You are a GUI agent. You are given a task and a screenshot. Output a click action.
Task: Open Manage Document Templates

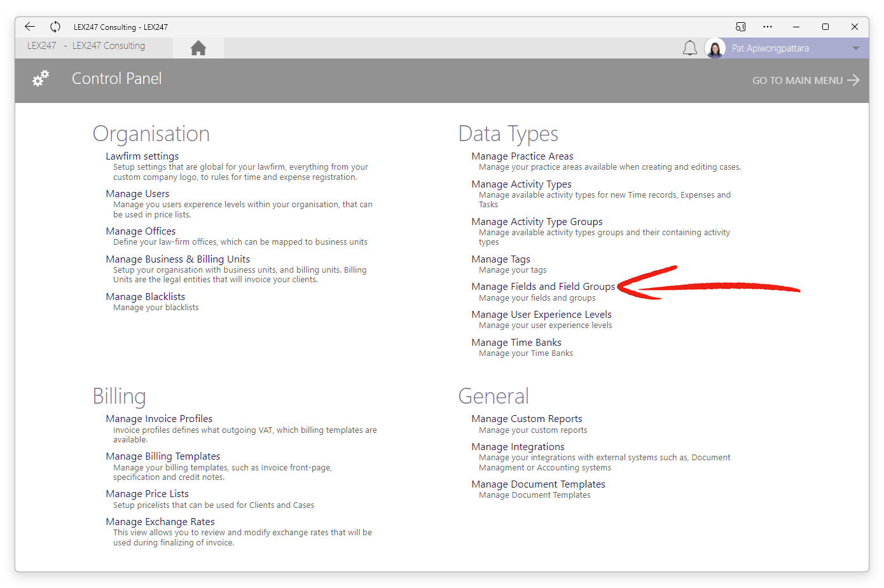click(x=538, y=484)
